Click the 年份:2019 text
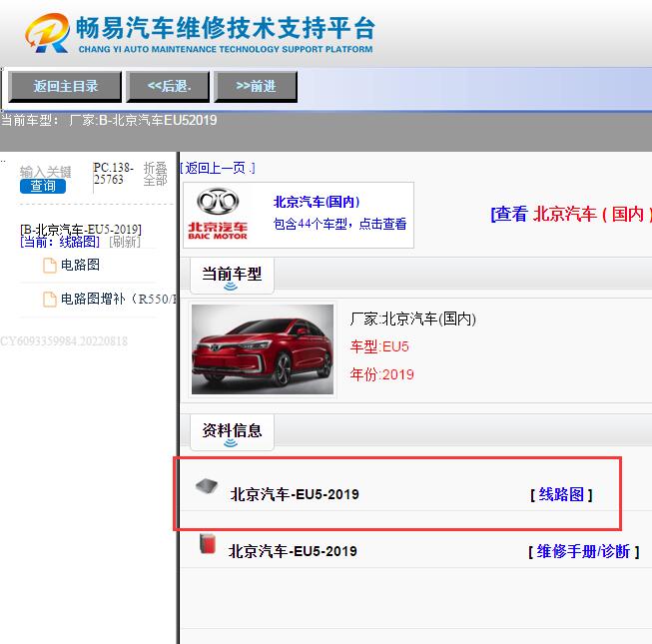Image resolution: width=652 pixels, height=644 pixels. [x=381, y=374]
